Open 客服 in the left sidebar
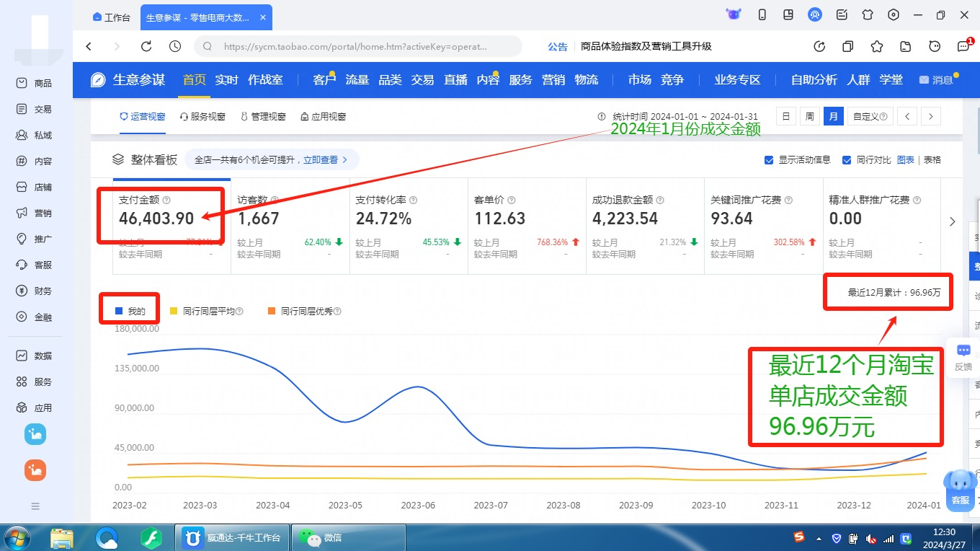The image size is (980, 551). pyautogui.click(x=35, y=265)
